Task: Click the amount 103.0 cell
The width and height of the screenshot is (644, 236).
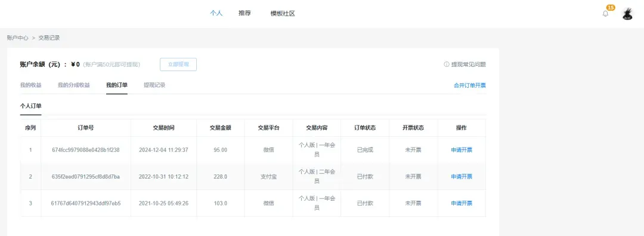Action: [220, 203]
